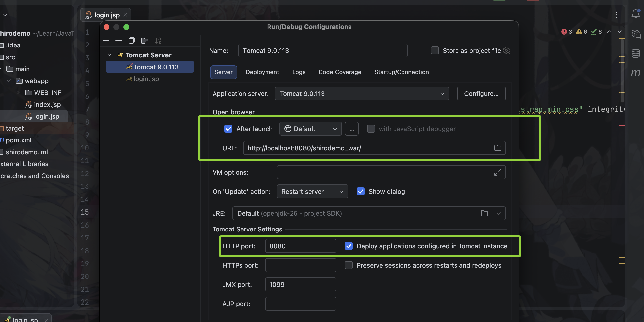Open the On 'Update' action dropdown
This screenshot has height=322, width=644.
[312, 191]
